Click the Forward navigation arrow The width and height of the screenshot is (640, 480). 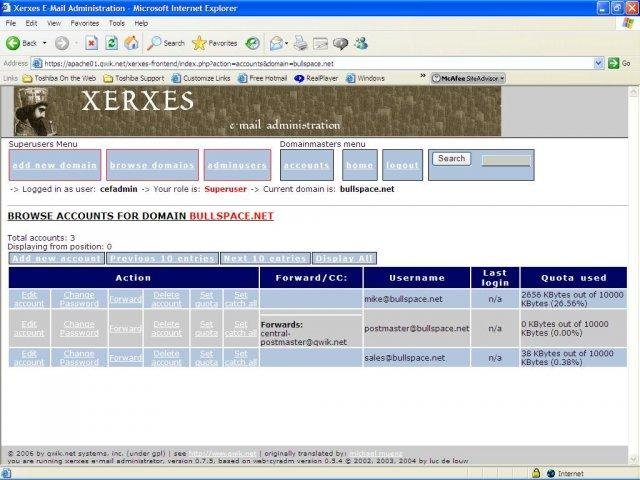coord(62,43)
